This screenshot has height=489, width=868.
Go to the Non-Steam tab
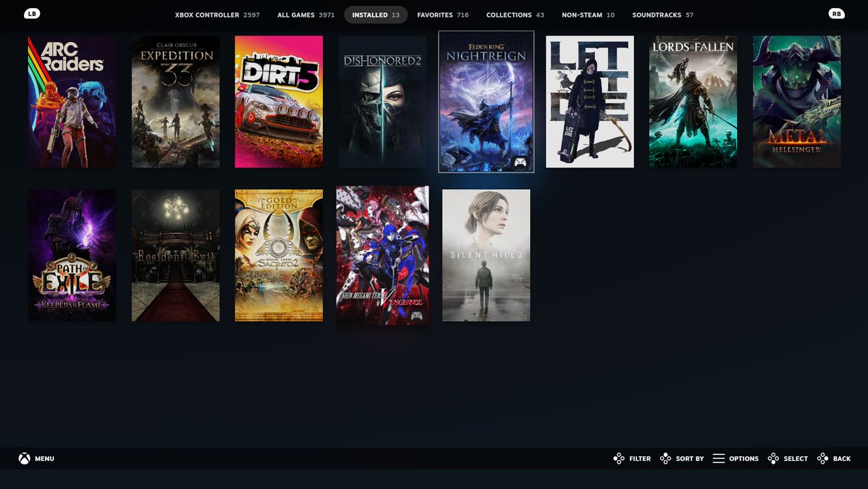click(x=588, y=15)
